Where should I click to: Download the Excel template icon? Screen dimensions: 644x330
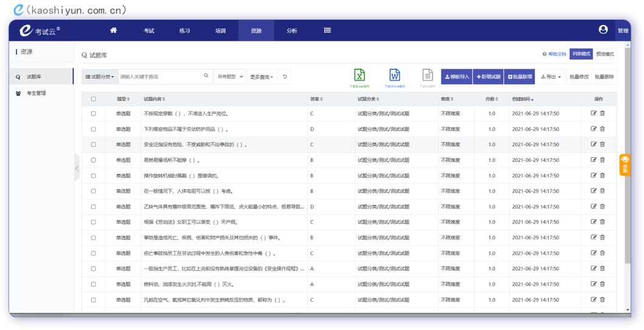359,75
